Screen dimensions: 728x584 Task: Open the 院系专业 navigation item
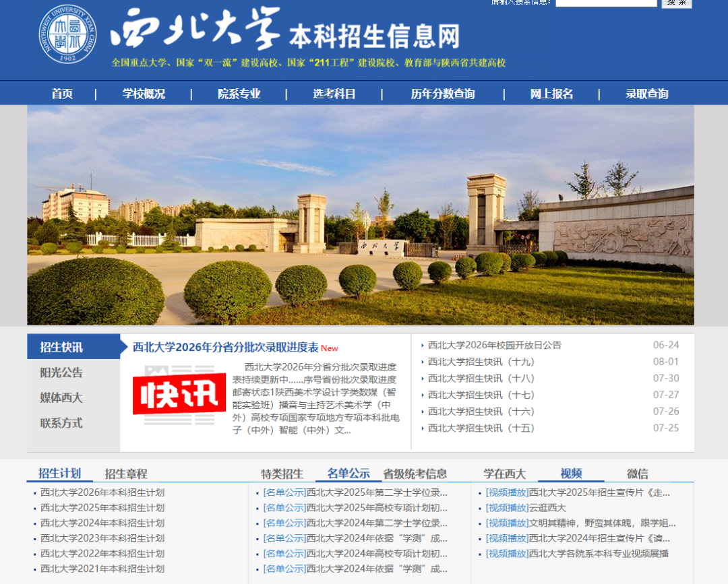(x=239, y=94)
